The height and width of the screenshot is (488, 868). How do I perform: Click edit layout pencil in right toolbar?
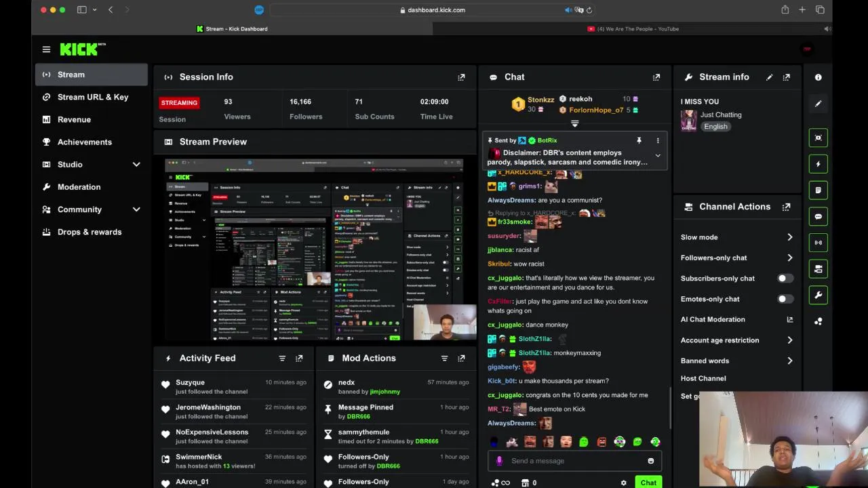click(818, 104)
